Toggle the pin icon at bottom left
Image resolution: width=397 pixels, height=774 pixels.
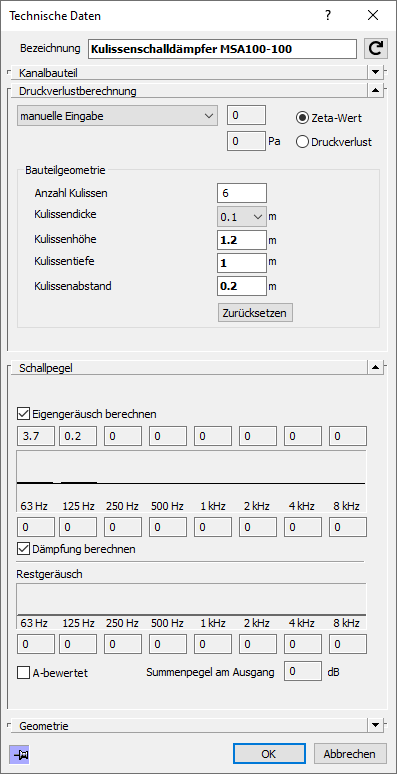(x=20, y=754)
